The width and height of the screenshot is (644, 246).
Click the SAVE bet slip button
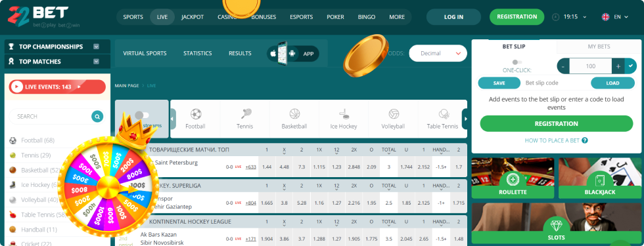click(x=499, y=83)
